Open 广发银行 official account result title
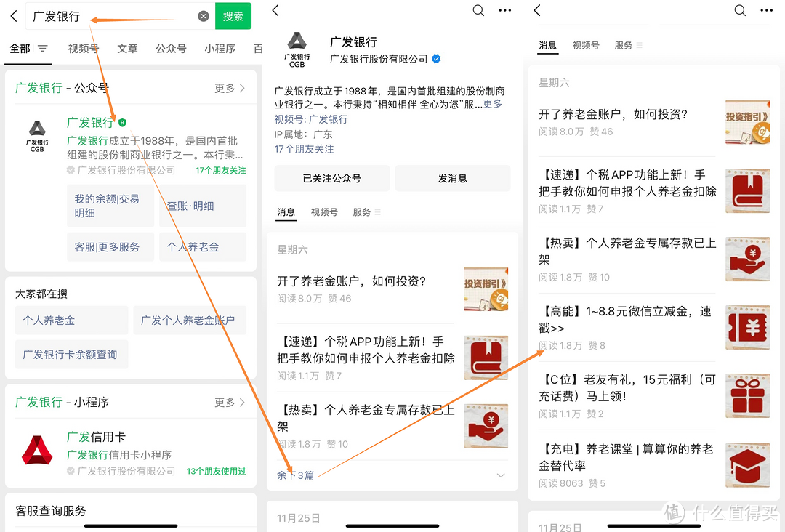 point(91,123)
